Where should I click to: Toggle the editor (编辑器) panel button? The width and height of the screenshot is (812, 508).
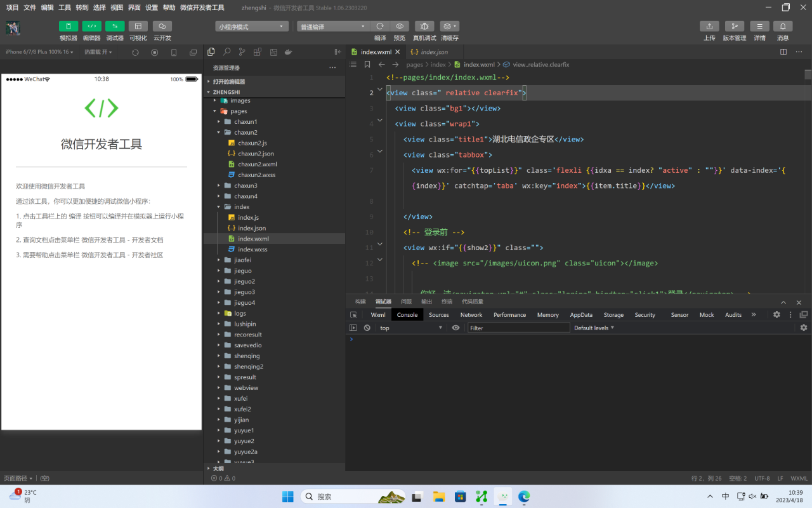91,26
